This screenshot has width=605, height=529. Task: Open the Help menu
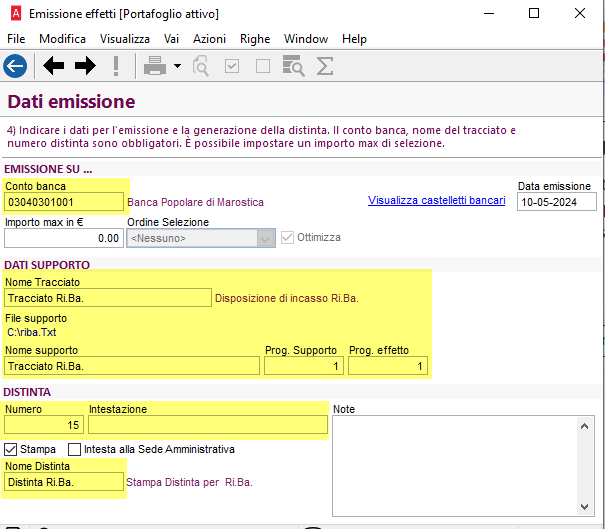354,39
